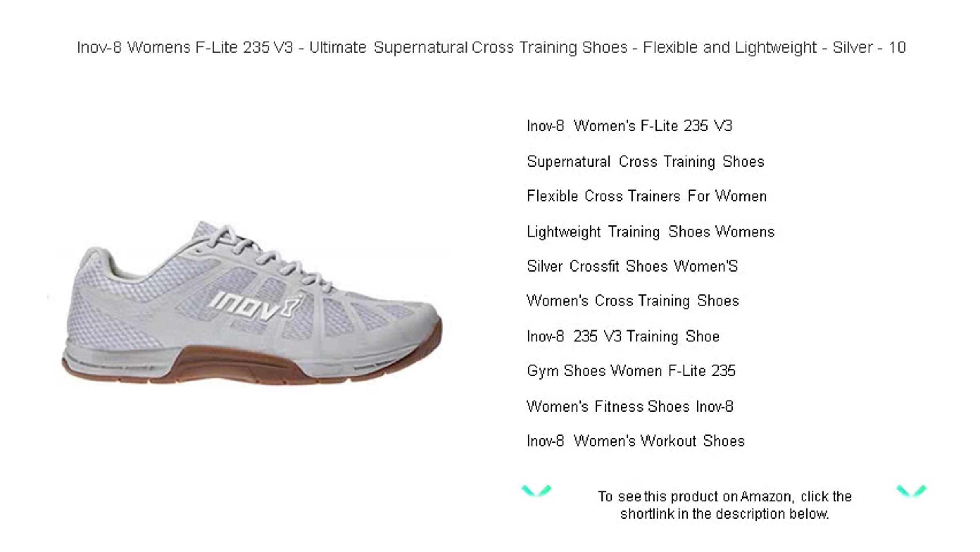Click the left teal down-arrow icon
The width and height of the screenshot is (980, 552).
pos(536,490)
